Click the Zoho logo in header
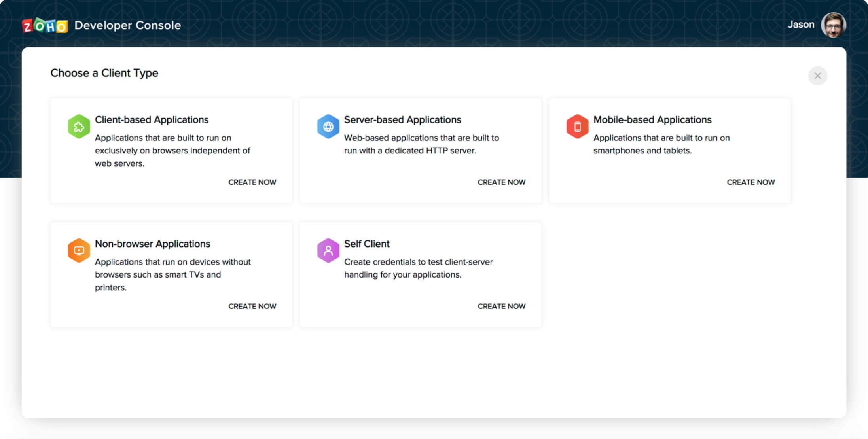 [x=45, y=26]
